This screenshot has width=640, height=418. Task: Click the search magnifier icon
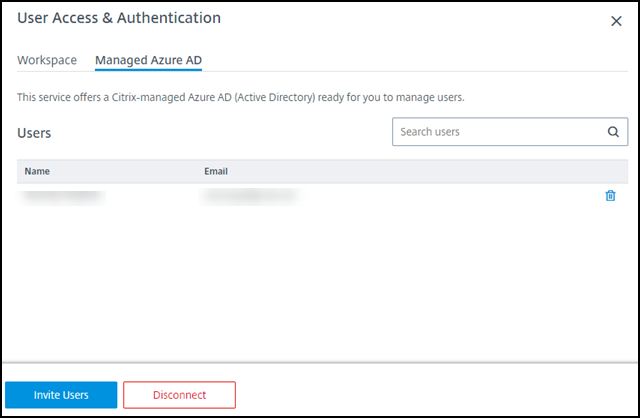coord(613,132)
